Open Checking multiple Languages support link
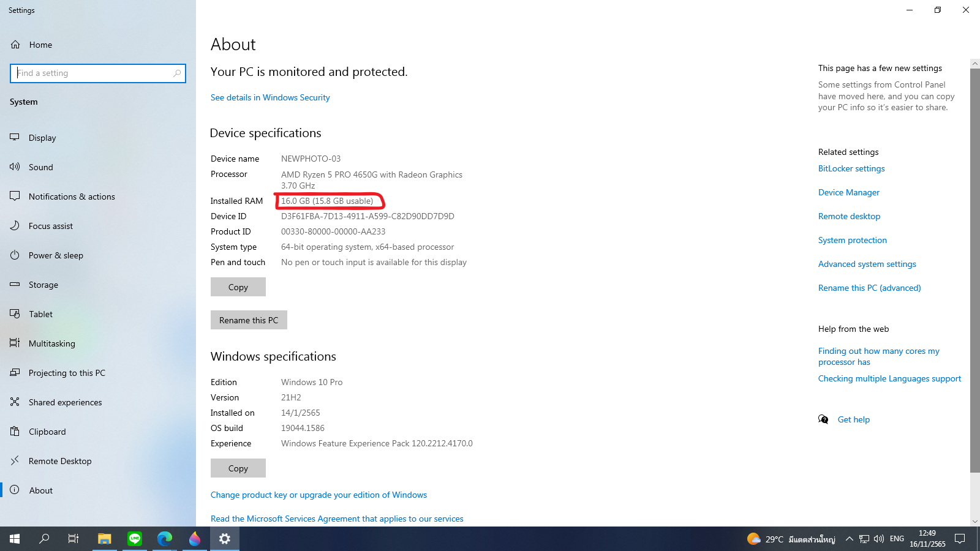The height and width of the screenshot is (551, 980). [x=889, y=378]
